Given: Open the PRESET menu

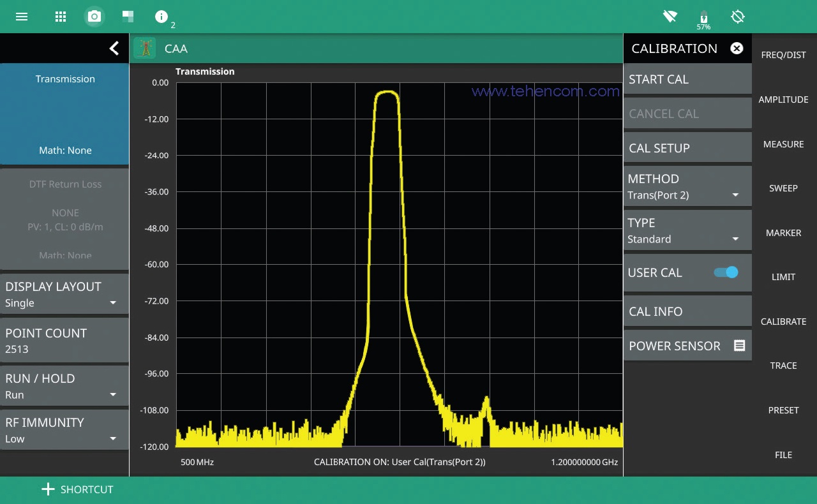Looking at the screenshot, I should point(784,410).
